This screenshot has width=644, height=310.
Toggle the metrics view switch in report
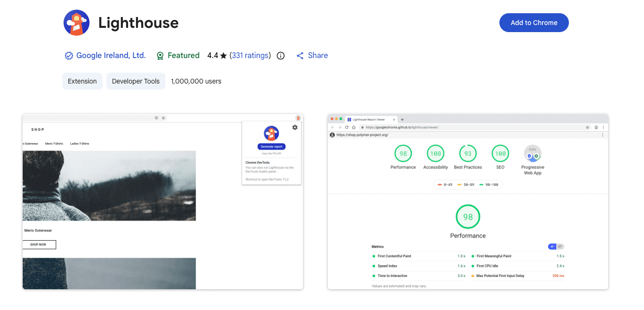pyautogui.click(x=556, y=246)
